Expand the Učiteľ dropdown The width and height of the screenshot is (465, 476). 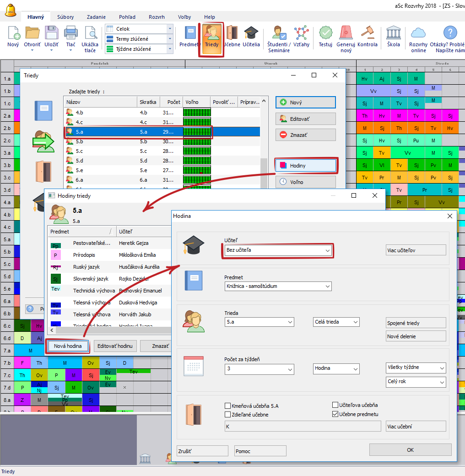point(327,250)
